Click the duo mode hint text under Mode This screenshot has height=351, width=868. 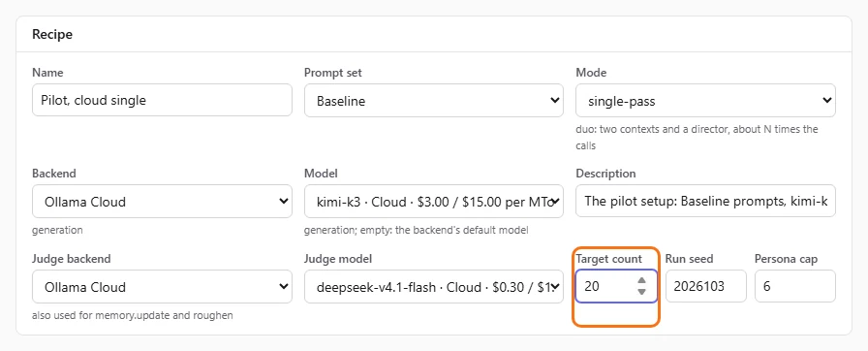[x=697, y=138]
